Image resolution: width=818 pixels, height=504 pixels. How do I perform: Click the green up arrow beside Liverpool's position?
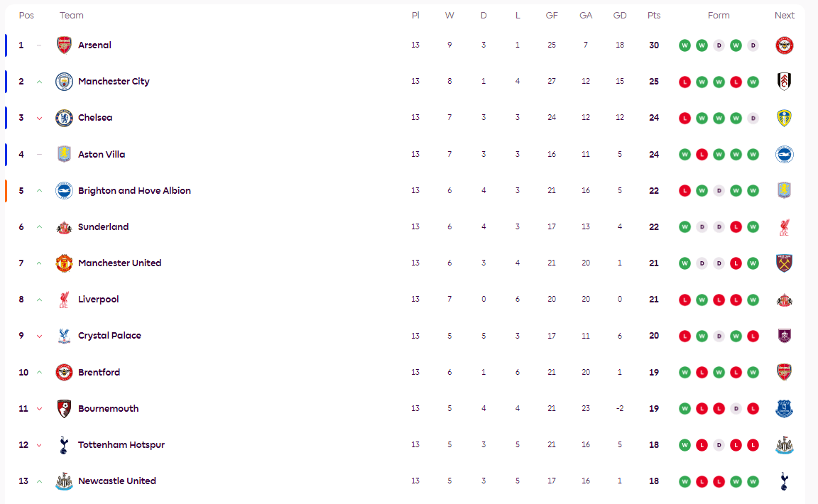[39, 300]
